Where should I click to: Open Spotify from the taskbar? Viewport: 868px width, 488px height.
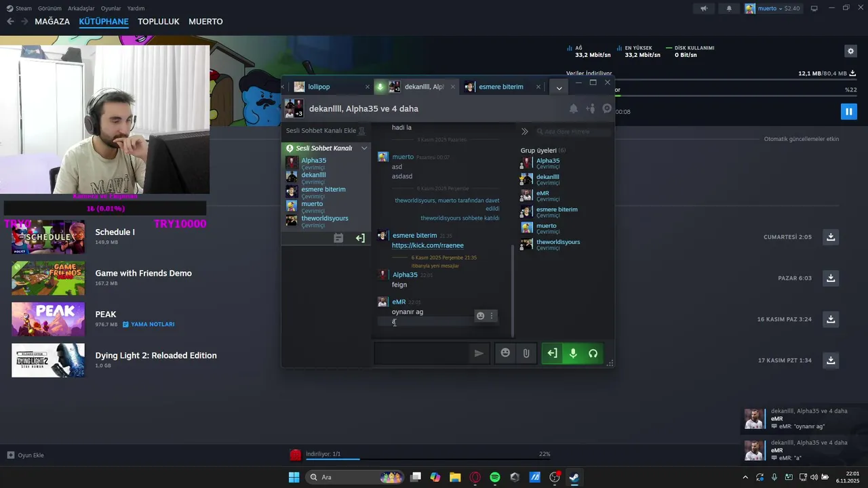(x=495, y=477)
